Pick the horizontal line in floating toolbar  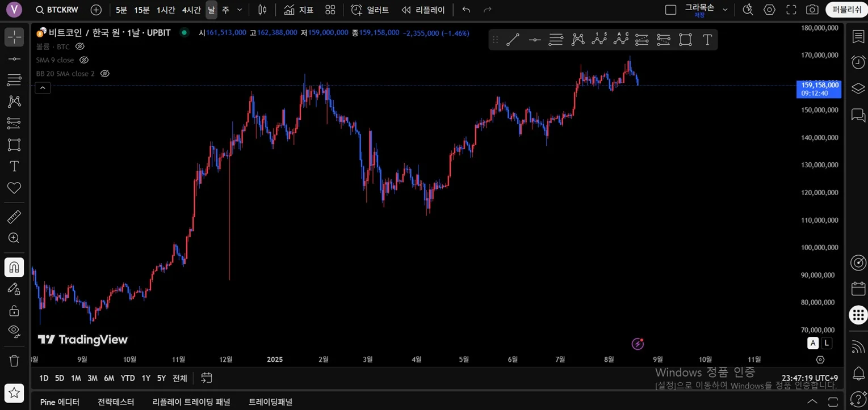(x=535, y=40)
